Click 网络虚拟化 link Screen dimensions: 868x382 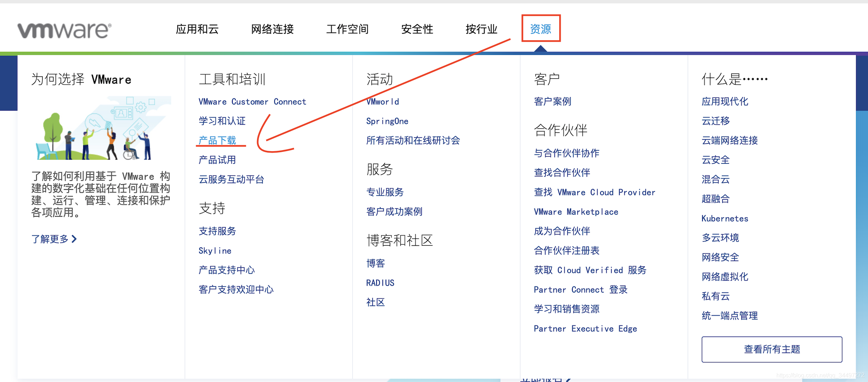click(x=725, y=277)
